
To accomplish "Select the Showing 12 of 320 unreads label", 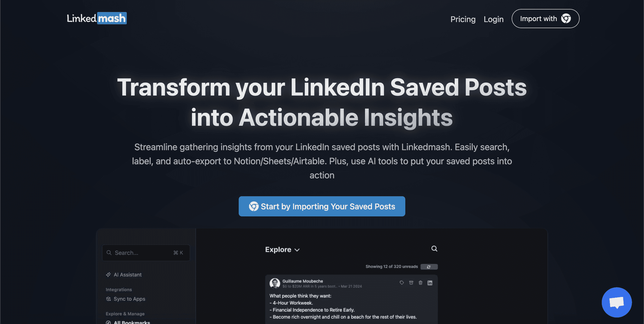I will pos(391,266).
